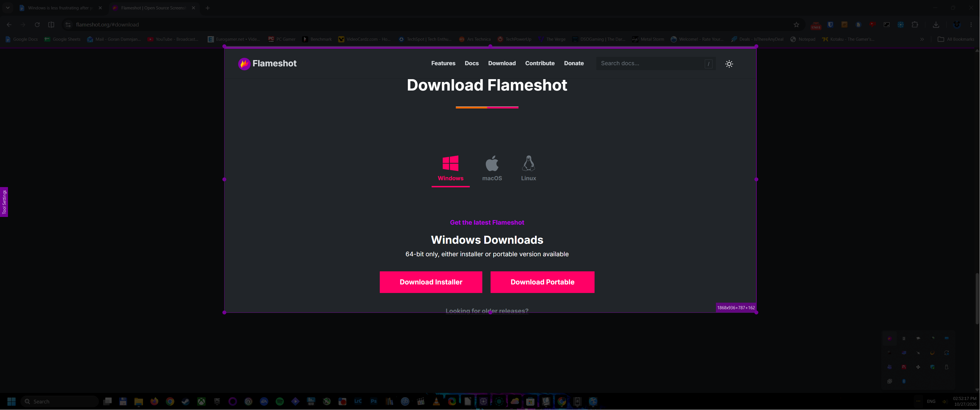Image resolution: width=980 pixels, height=410 pixels.
Task: Open the Extensions puzzle piece menu
Action: point(915,25)
